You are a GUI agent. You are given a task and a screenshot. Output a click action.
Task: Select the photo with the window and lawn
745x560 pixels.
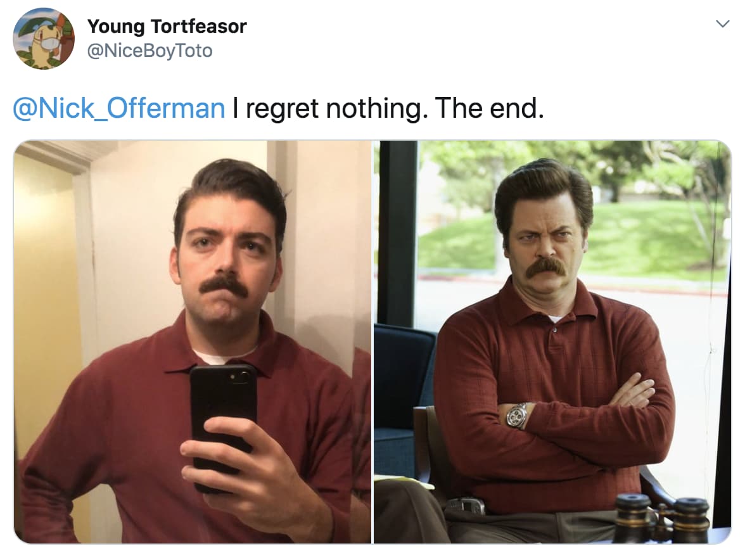pyautogui.click(x=552, y=341)
